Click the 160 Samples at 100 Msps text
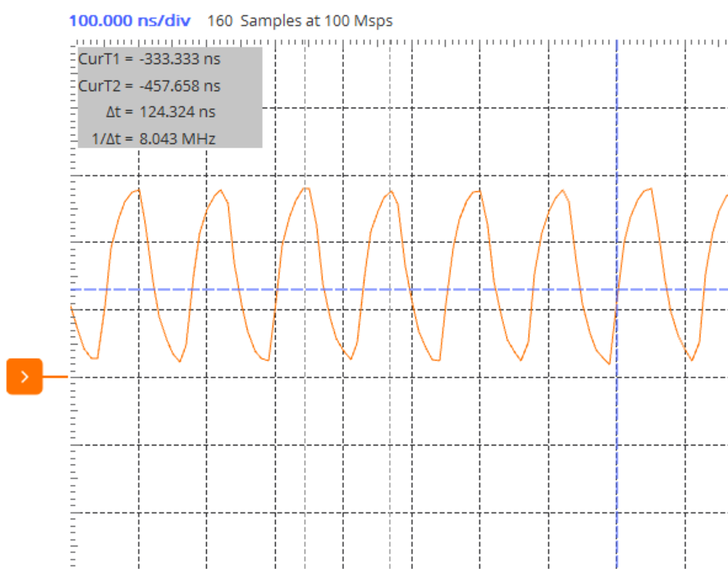728x569 pixels. pos(300,21)
